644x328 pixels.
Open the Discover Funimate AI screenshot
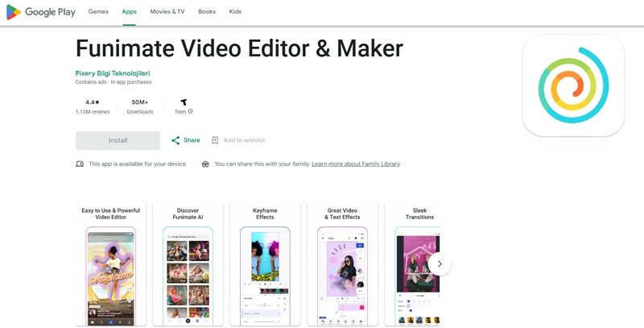[188, 264]
